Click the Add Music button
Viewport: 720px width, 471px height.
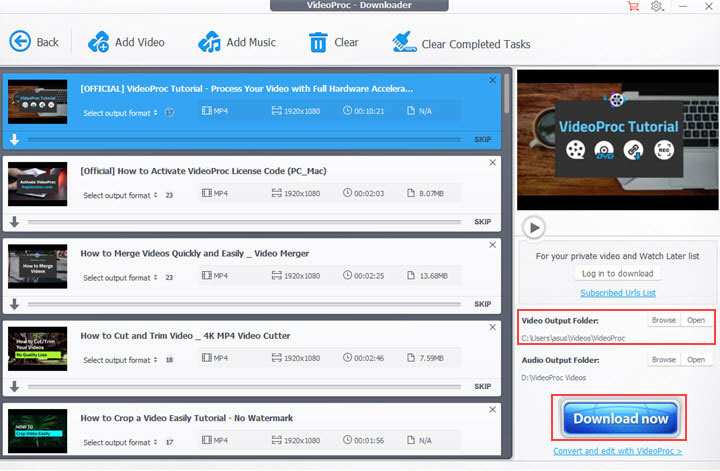[x=237, y=42]
